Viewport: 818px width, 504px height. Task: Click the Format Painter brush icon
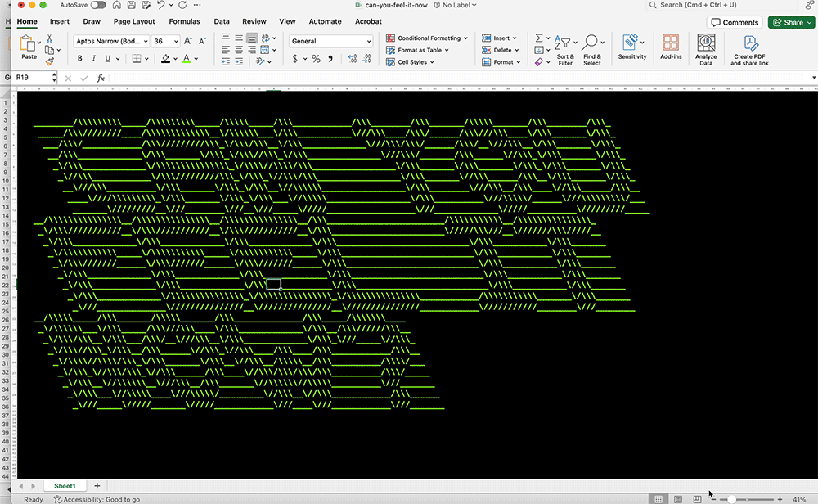[49, 61]
